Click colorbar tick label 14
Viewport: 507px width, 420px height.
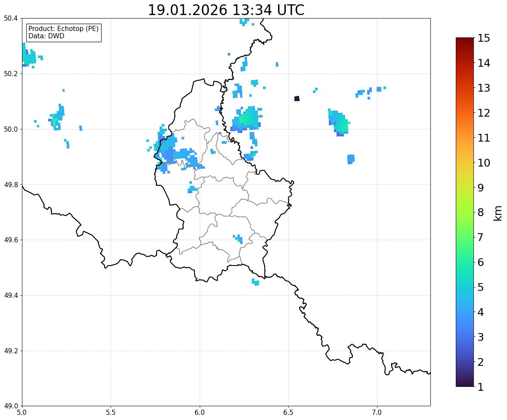point(484,63)
